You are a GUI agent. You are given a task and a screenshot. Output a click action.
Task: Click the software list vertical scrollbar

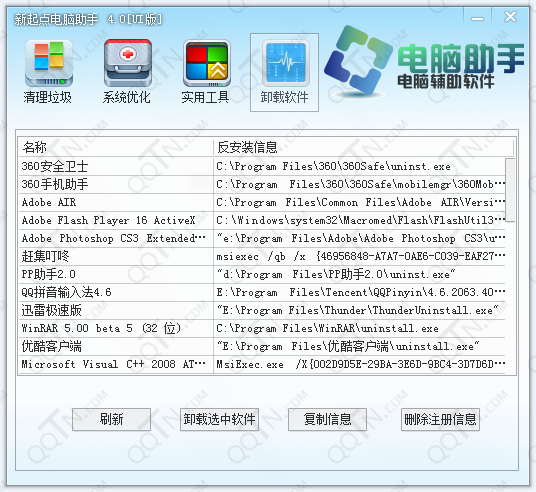(x=510, y=266)
